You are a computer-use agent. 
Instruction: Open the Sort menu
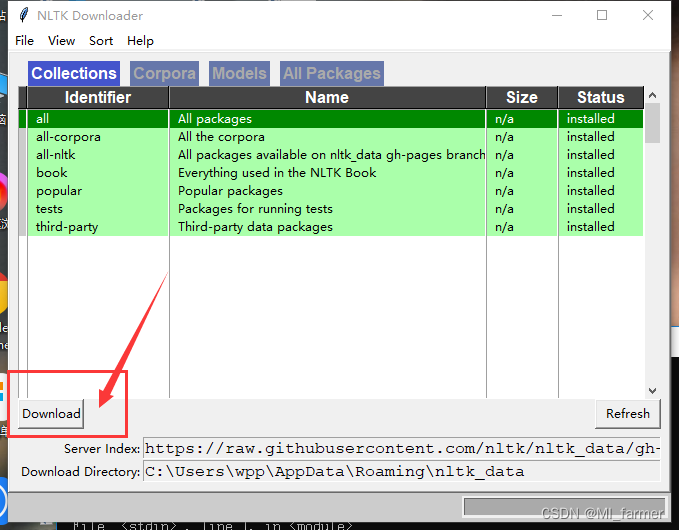click(x=101, y=41)
